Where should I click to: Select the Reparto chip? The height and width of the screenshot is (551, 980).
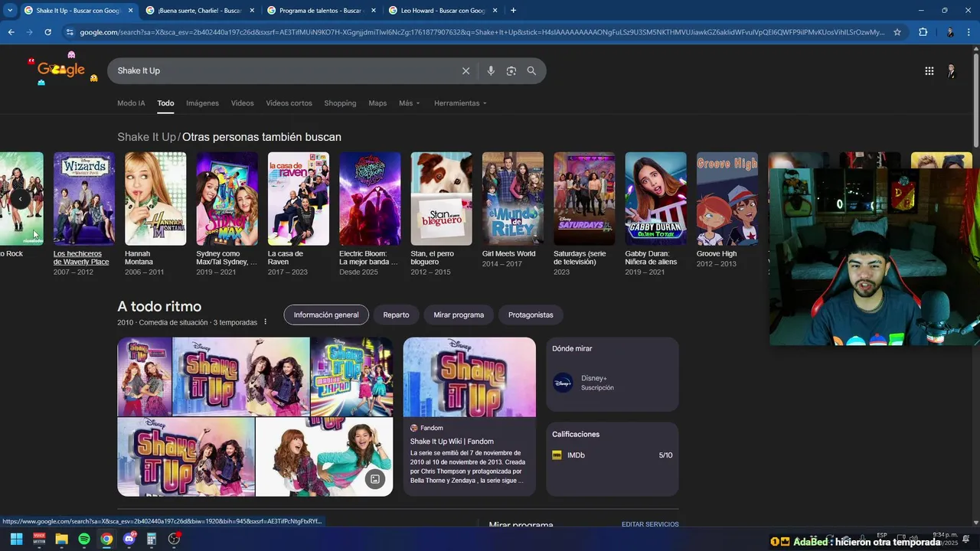[396, 315]
